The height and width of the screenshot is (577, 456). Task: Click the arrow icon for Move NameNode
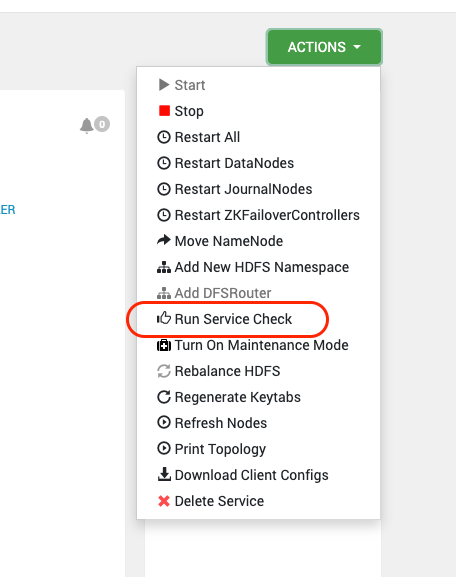[164, 240]
